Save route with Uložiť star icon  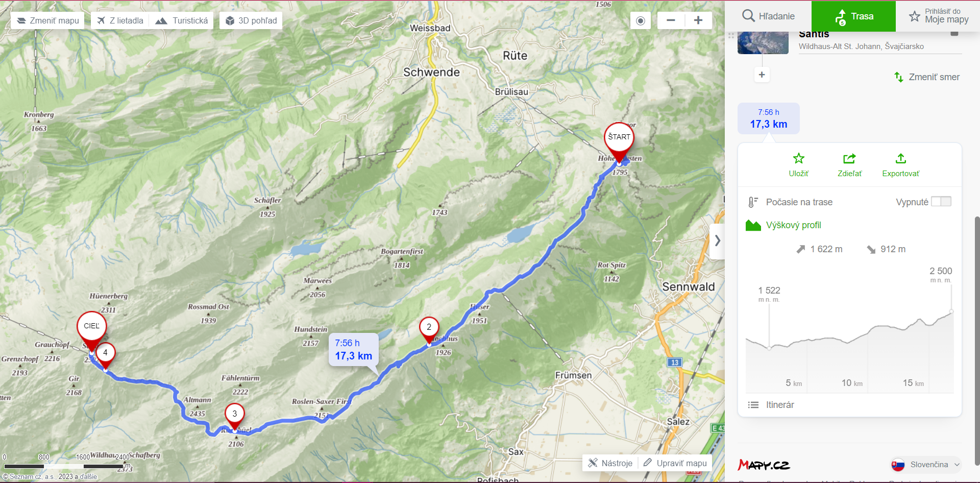pos(798,165)
